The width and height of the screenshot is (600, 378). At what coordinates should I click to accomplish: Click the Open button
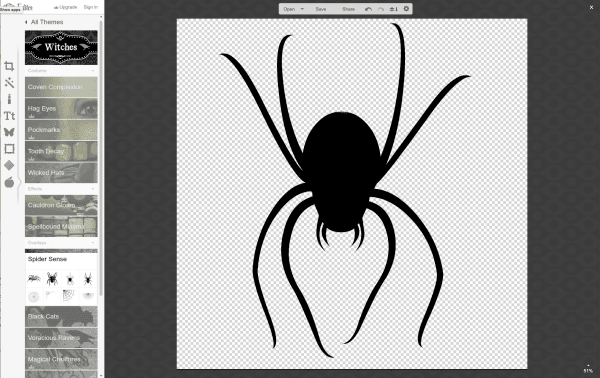[289, 9]
